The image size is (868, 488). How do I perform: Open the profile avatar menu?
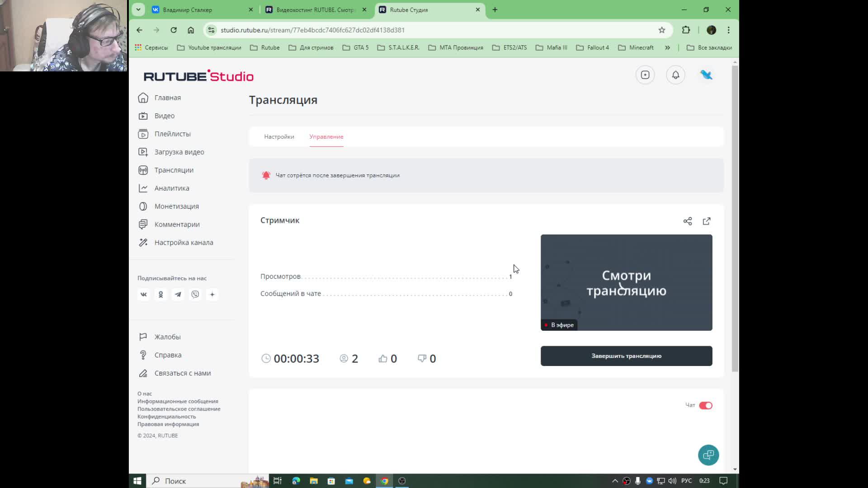706,75
